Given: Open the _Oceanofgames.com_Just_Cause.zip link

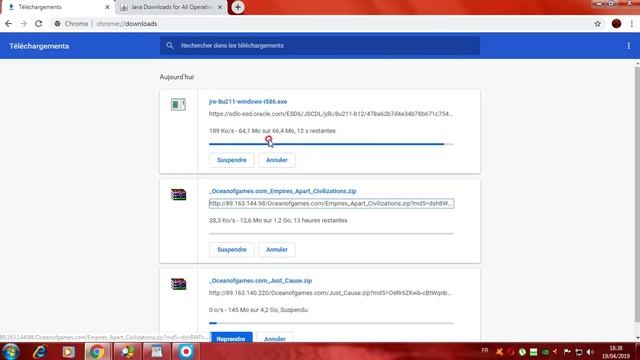Looking at the screenshot, I should (260, 281).
